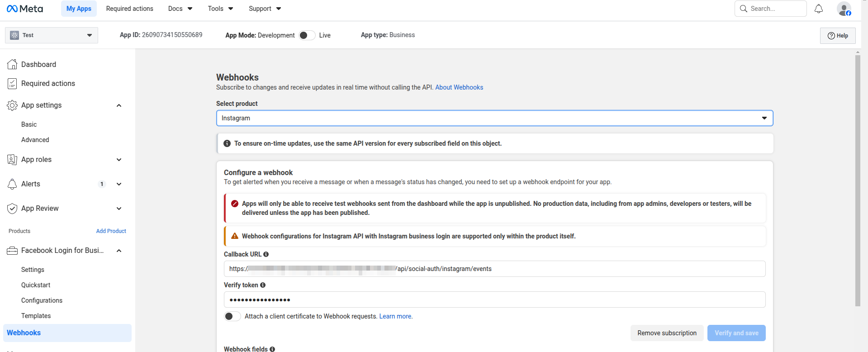Screen dimensions: 868x352
Task: Open Quickstart in sidebar
Action: 36,285
